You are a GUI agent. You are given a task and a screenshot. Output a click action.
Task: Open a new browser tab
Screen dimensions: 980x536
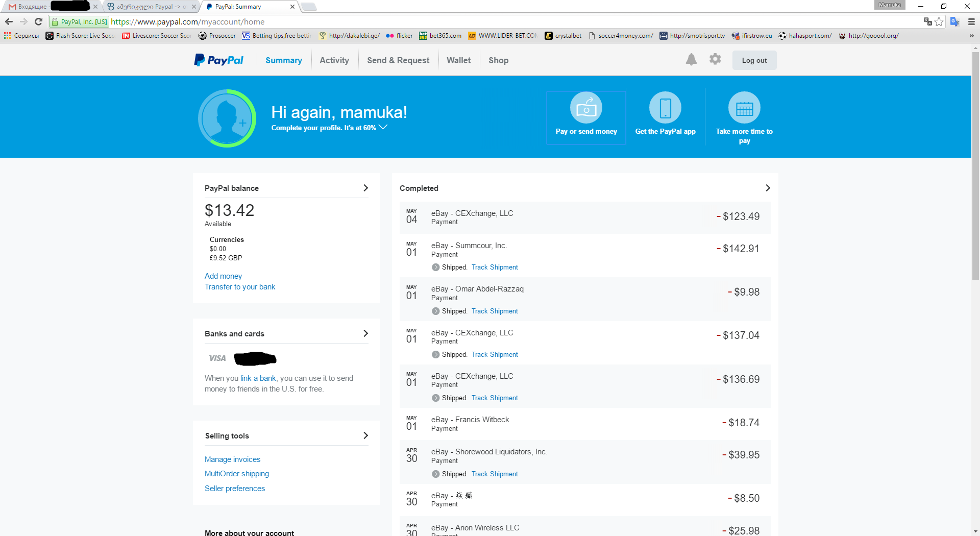click(x=308, y=7)
